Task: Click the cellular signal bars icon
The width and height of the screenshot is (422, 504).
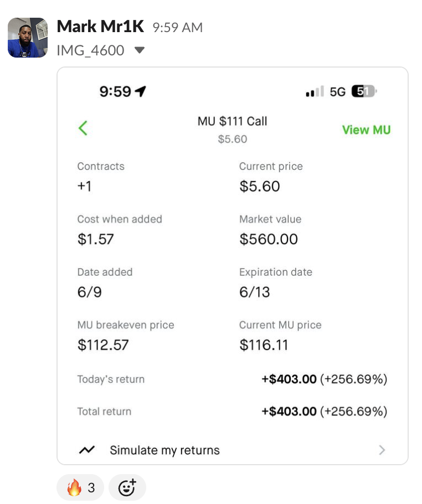Action: pyautogui.click(x=314, y=92)
